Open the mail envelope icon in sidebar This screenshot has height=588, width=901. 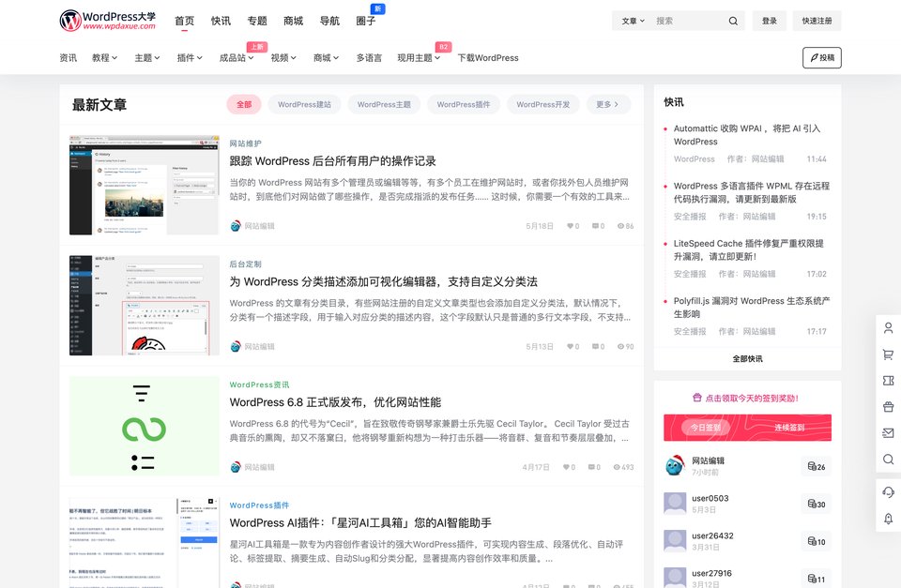tap(888, 433)
